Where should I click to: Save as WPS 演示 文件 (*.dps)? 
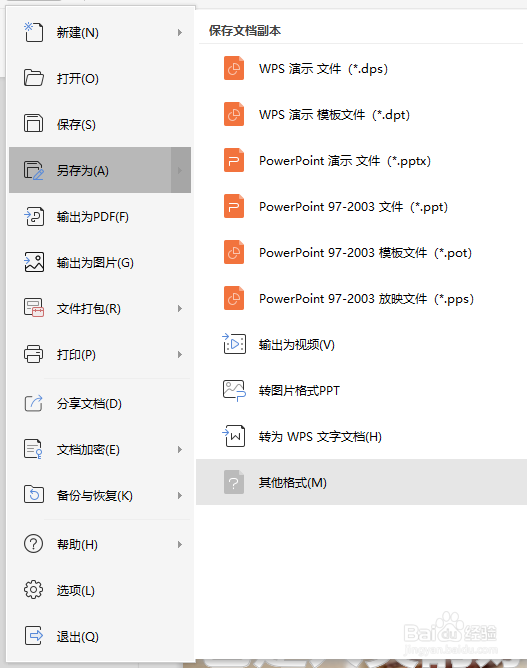(361, 69)
